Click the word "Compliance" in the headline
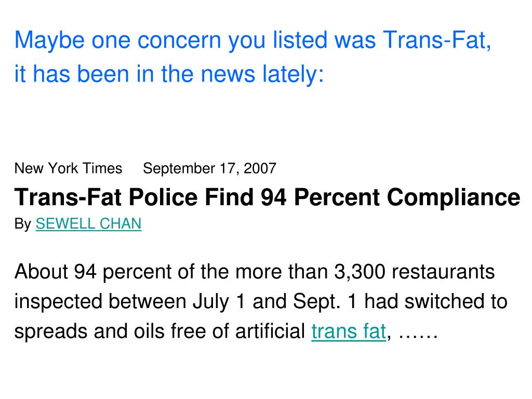Image resolution: width=532 pixels, height=399 pixels. coord(453,197)
